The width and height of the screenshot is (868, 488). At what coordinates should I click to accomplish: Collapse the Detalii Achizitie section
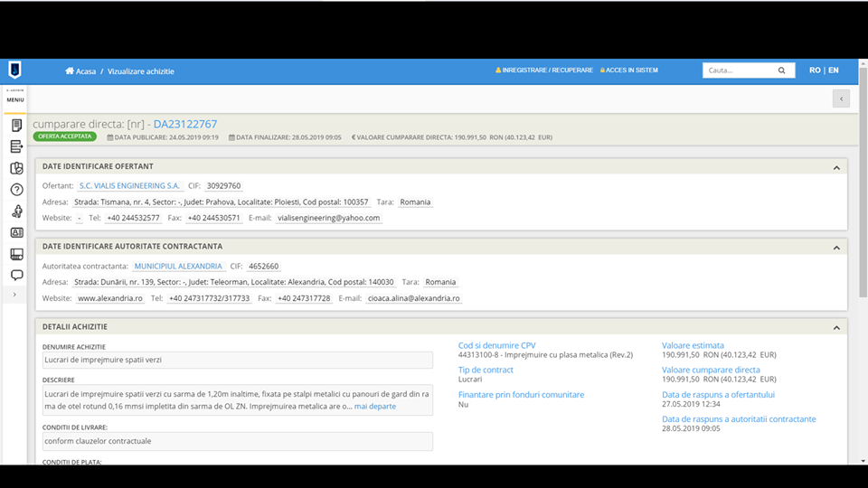click(836, 327)
